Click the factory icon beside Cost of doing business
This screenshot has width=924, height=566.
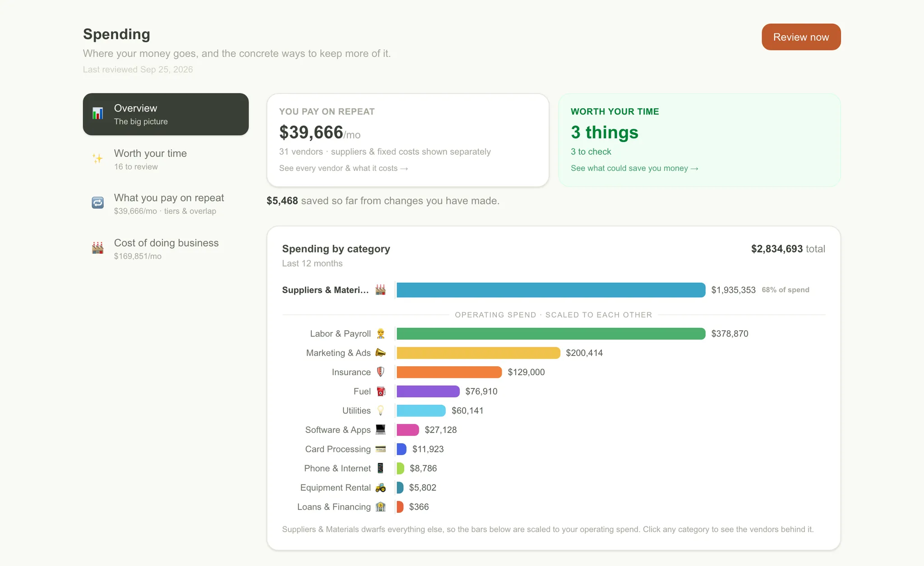97,248
